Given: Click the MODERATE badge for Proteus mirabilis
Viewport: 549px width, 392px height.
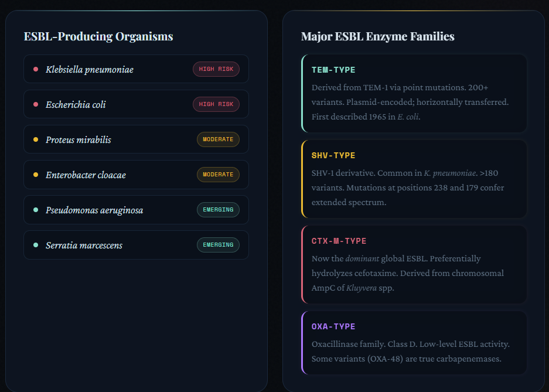Looking at the screenshot, I should point(218,139).
